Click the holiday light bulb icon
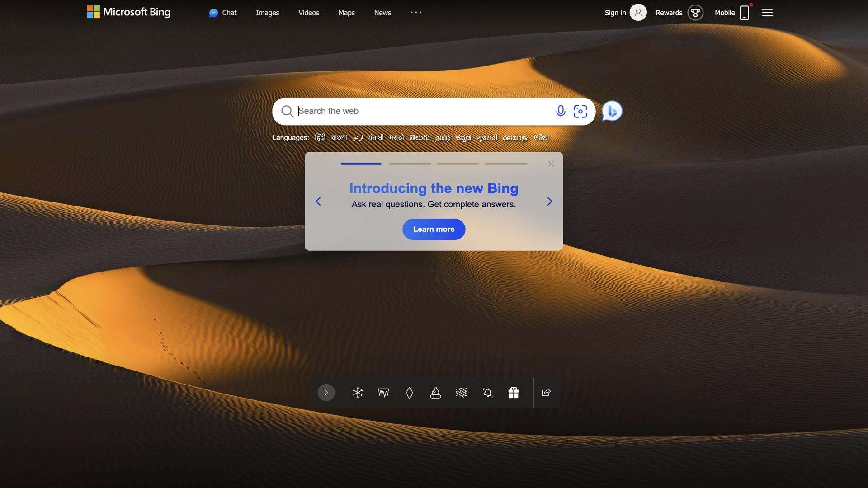 pyautogui.click(x=409, y=393)
